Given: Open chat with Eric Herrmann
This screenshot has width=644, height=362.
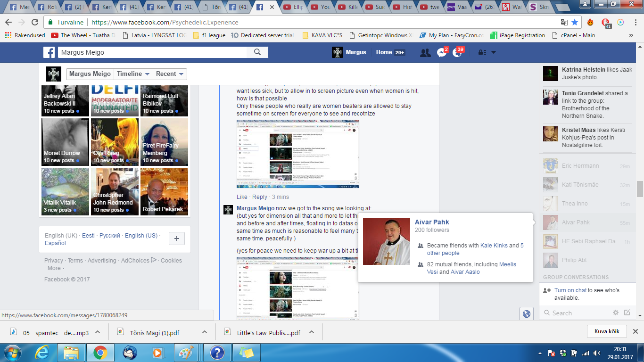Looking at the screenshot, I should click(x=587, y=166).
